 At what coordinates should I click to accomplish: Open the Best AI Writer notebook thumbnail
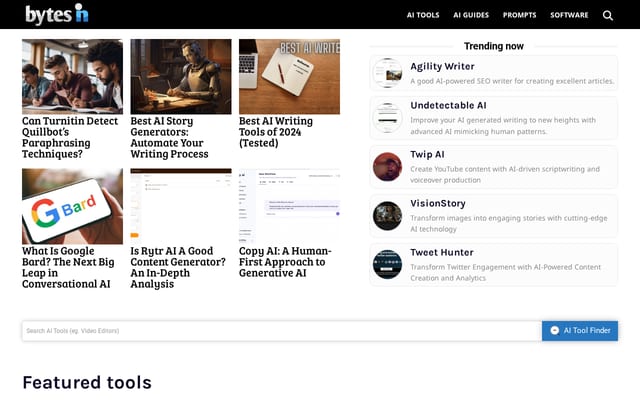coord(289,77)
